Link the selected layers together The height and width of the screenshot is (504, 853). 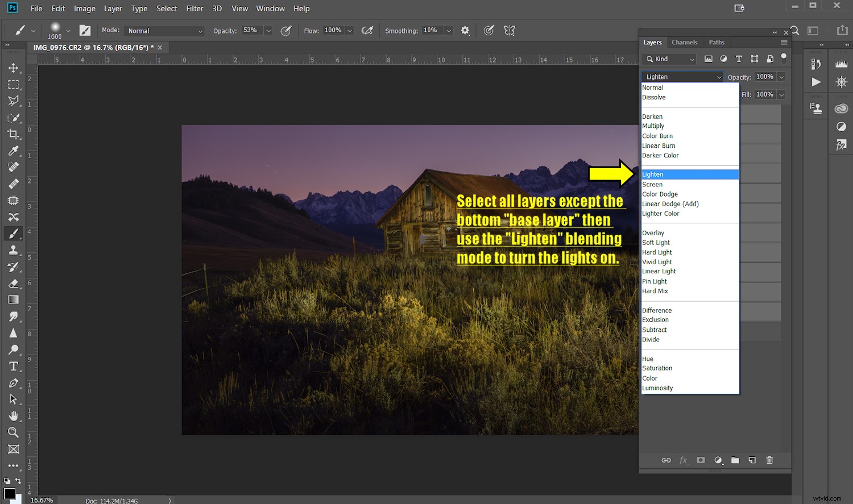tap(666, 460)
